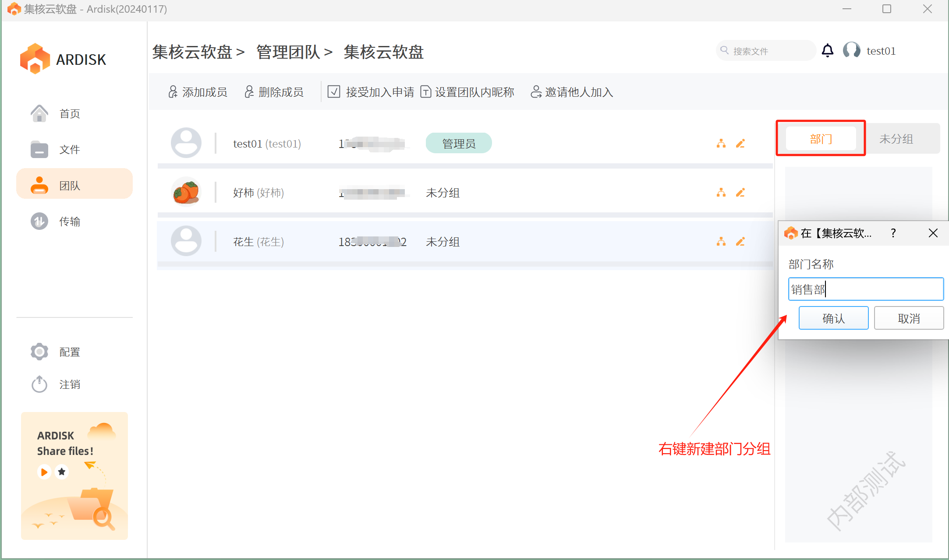Focus the 部门名称 input field

pos(865,289)
